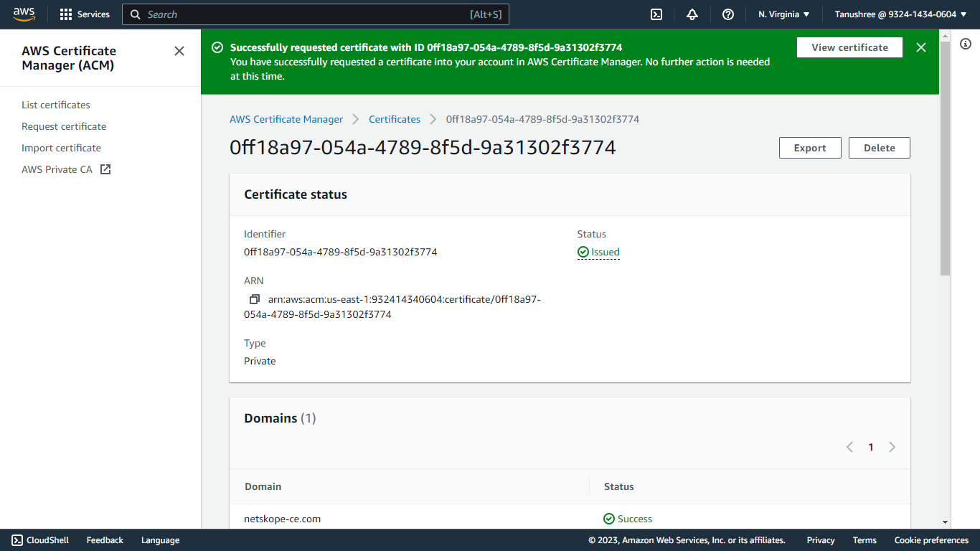Open Request certificate in sidebar
This screenshot has width=980, height=551.
64,126
